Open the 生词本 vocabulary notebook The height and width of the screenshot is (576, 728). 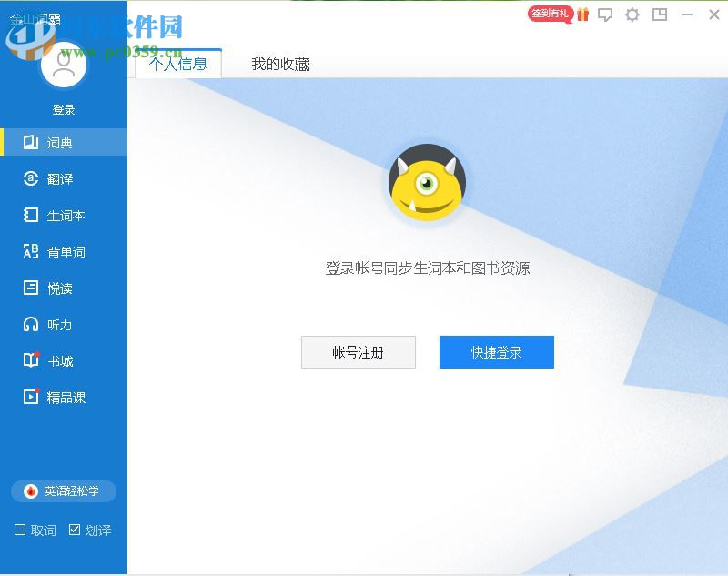pyautogui.click(x=64, y=216)
